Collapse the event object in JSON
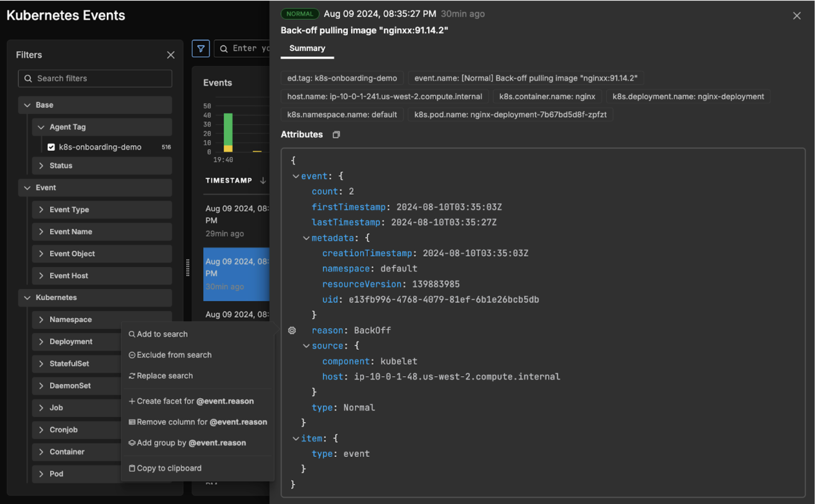The height and width of the screenshot is (504, 817). click(x=296, y=176)
